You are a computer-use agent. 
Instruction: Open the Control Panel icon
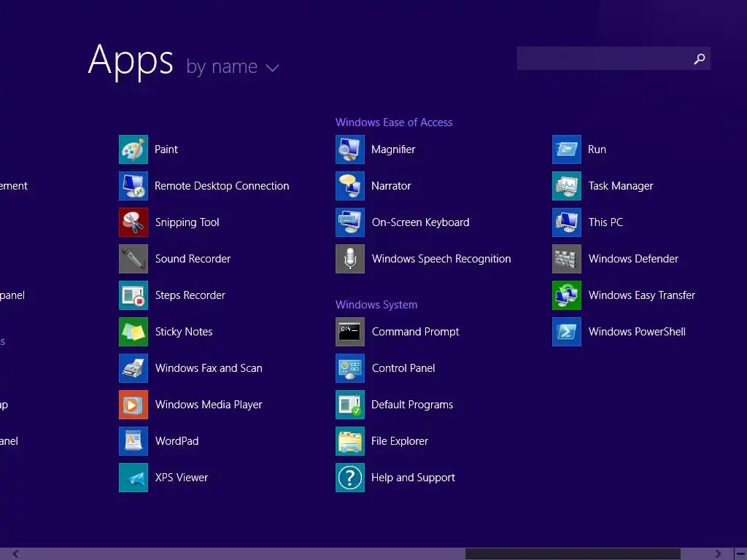[350, 368]
